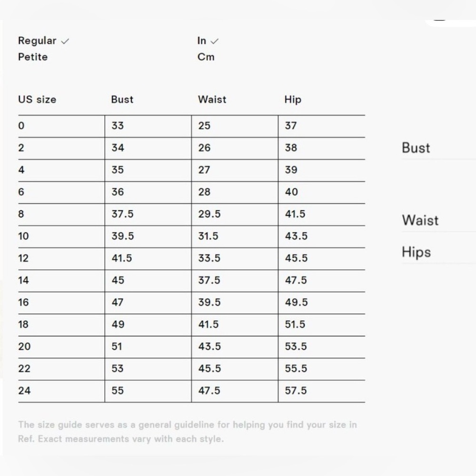Select the US size 0 row
The width and height of the screenshot is (476, 476).
coord(191,126)
